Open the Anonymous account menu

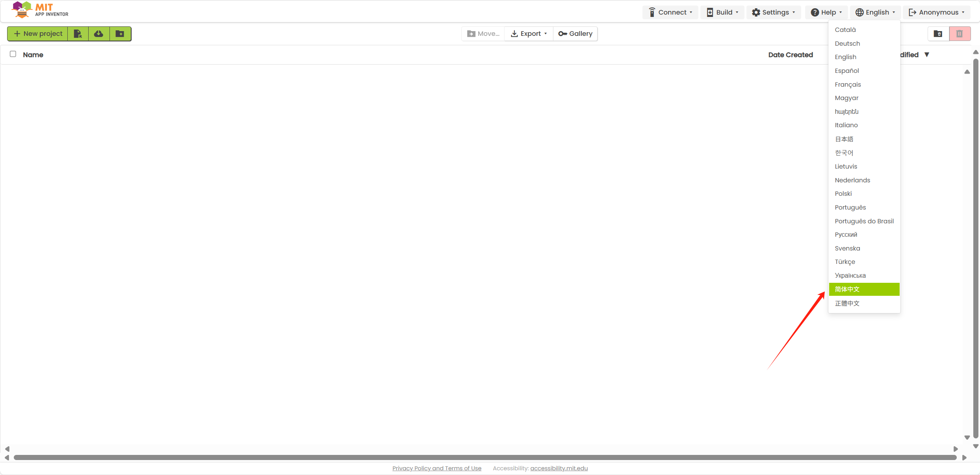click(x=936, y=12)
